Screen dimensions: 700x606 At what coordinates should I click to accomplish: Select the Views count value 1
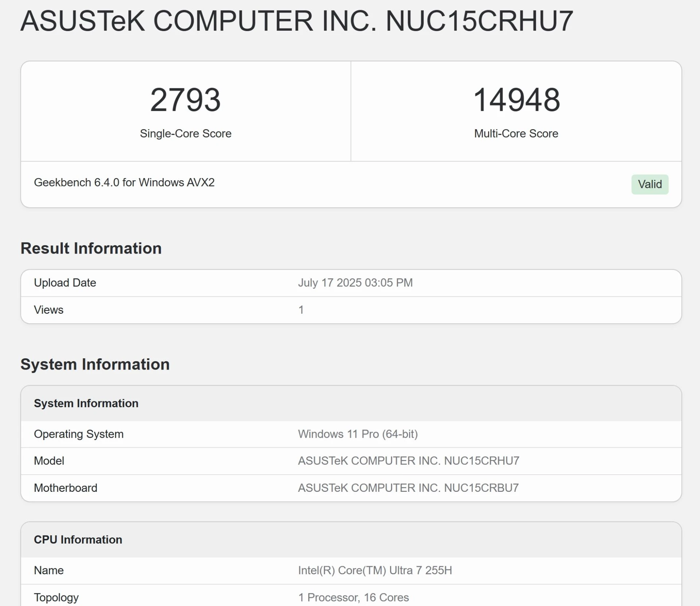[301, 310]
